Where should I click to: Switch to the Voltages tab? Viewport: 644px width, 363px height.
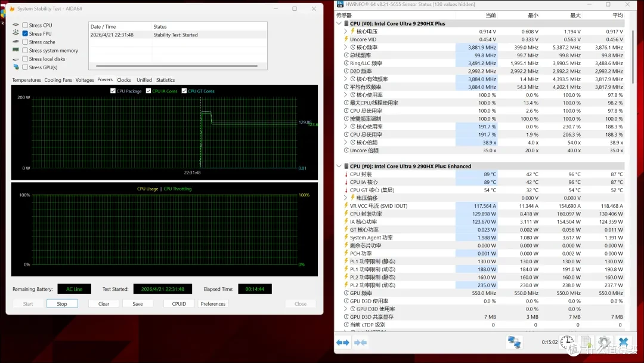(85, 80)
